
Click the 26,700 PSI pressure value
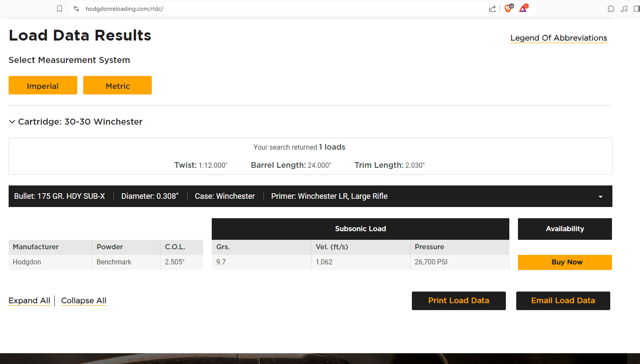point(431,262)
